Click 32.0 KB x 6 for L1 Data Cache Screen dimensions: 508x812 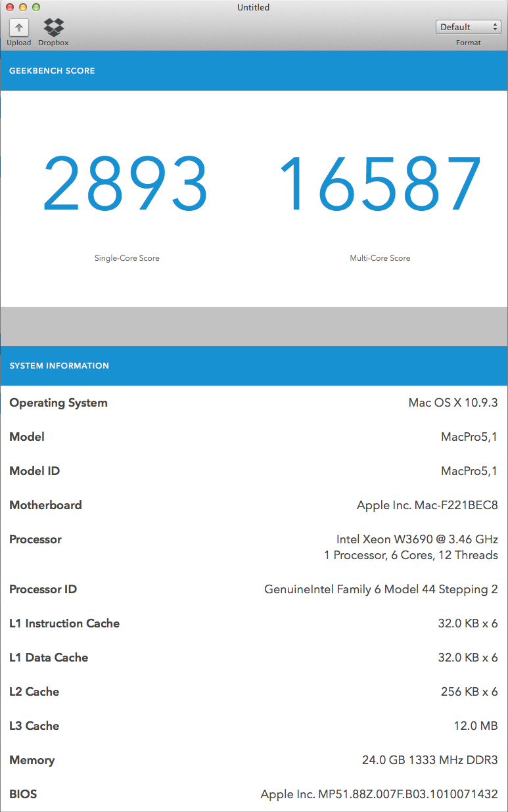[x=468, y=658]
